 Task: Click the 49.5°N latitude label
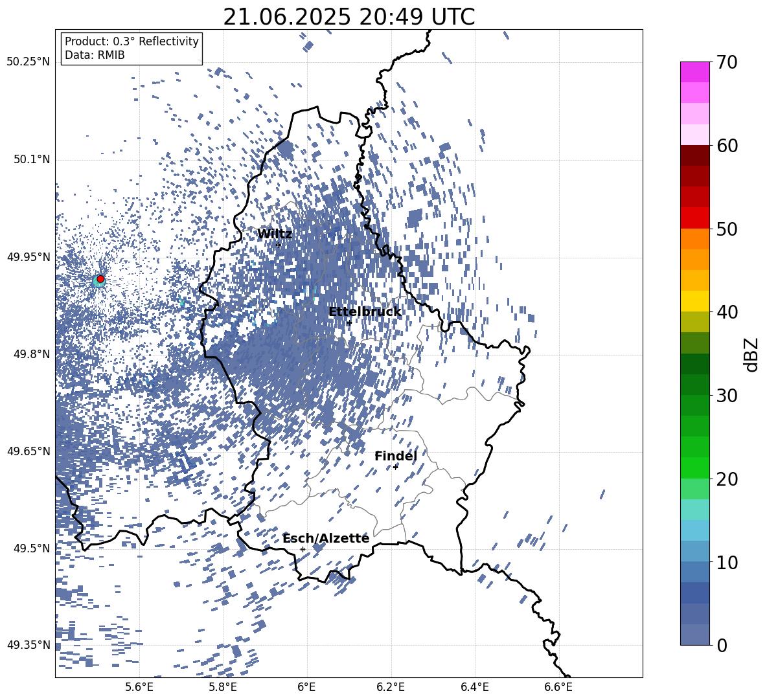[x=31, y=548]
